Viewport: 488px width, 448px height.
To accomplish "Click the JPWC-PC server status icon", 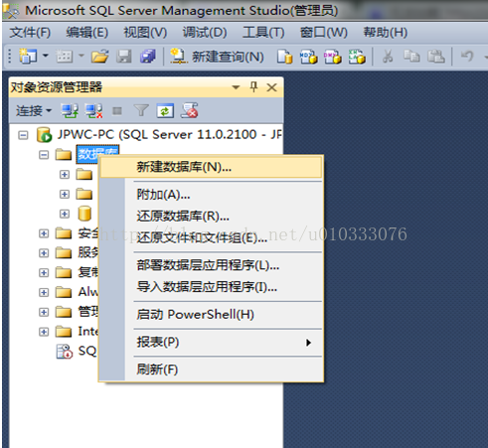I will click(44, 135).
